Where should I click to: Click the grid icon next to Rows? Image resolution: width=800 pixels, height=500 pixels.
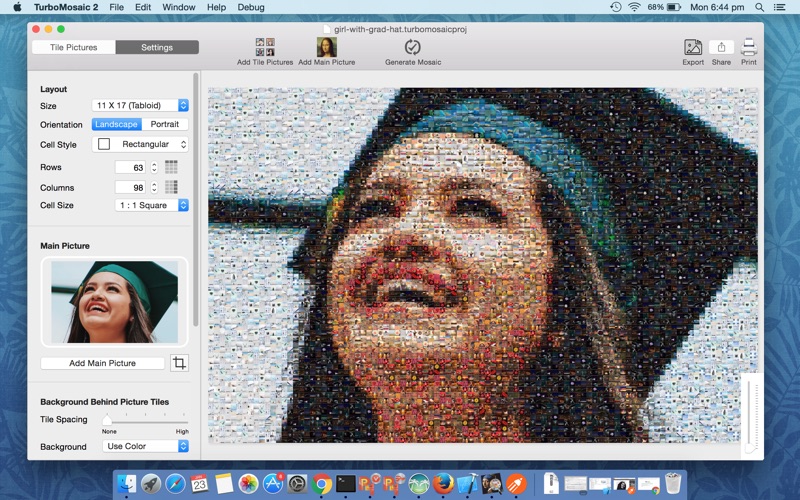[x=171, y=167]
